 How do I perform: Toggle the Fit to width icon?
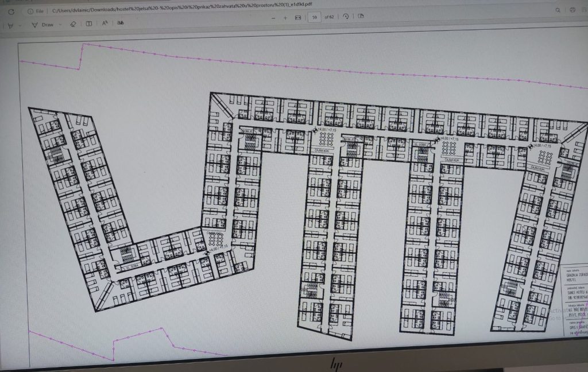(x=298, y=18)
